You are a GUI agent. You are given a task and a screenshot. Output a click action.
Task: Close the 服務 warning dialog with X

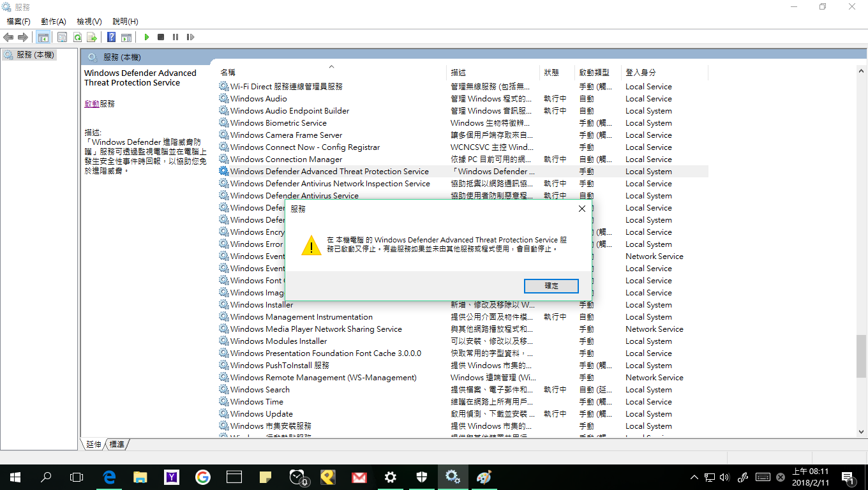point(581,209)
